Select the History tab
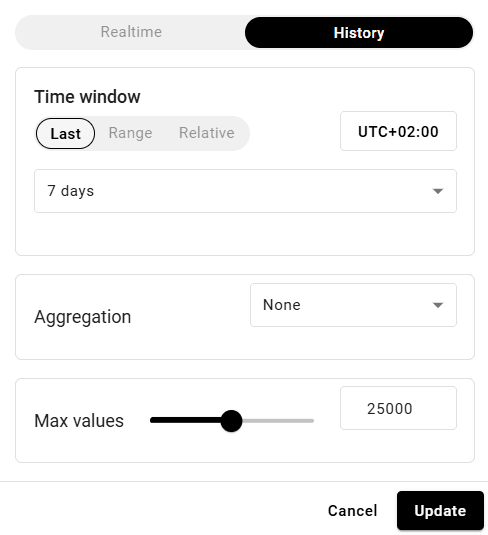Viewport: 488px width, 535px height. click(x=359, y=33)
